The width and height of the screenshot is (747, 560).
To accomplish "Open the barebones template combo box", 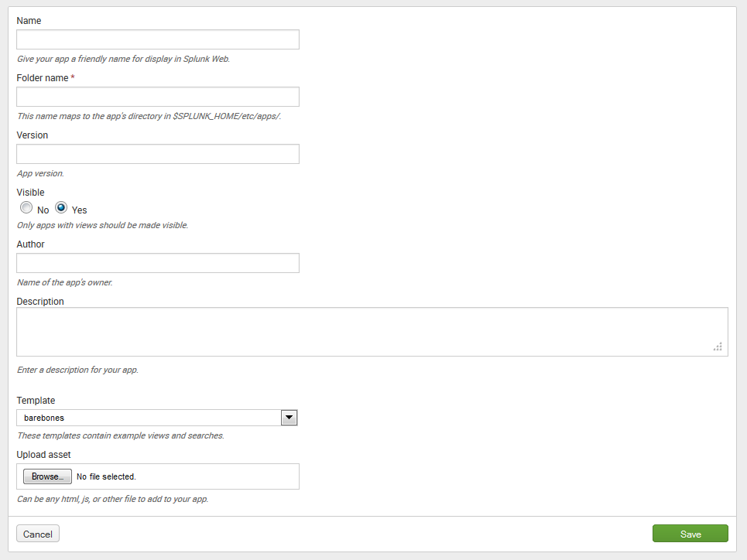I will coord(157,418).
